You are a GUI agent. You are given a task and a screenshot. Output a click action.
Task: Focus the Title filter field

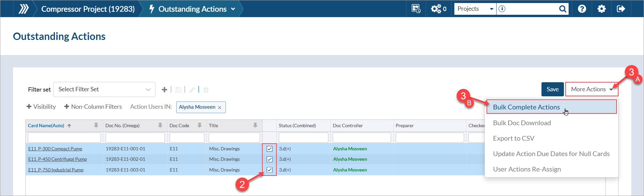click(234, 138)
